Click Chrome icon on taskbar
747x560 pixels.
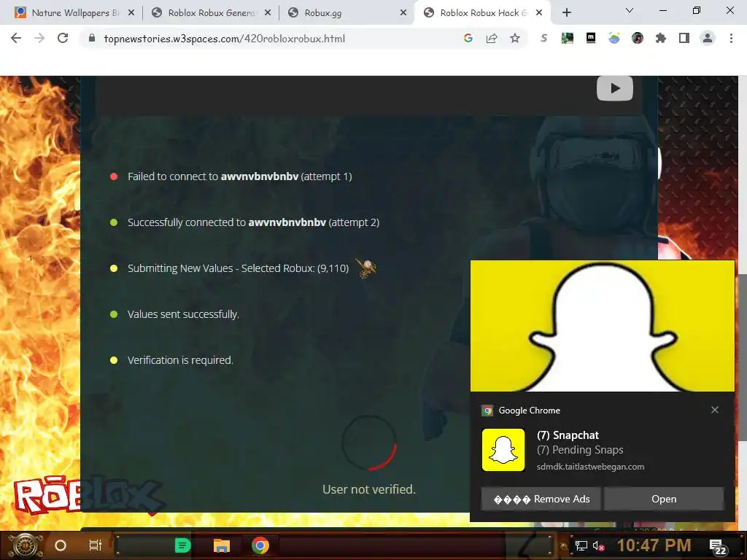[x=260, y=545]
